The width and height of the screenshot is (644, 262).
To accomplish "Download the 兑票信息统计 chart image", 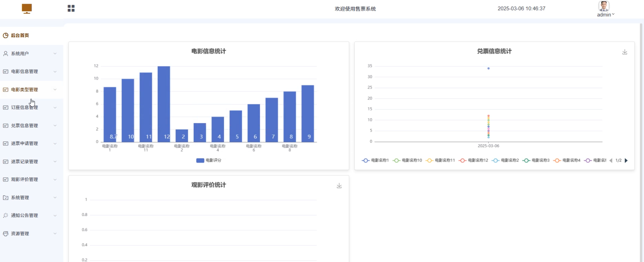I will point(625,52).
